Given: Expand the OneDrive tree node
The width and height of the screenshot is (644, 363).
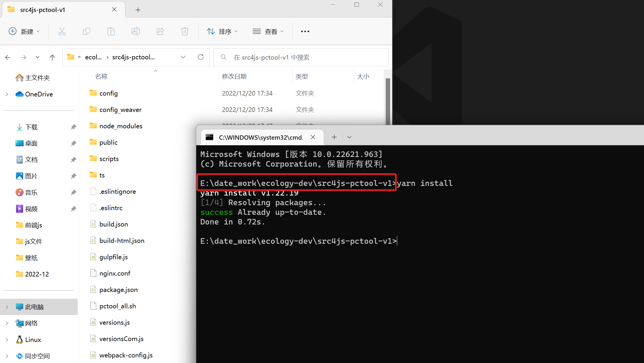Looking at the screenshot, I should (7, 94).
